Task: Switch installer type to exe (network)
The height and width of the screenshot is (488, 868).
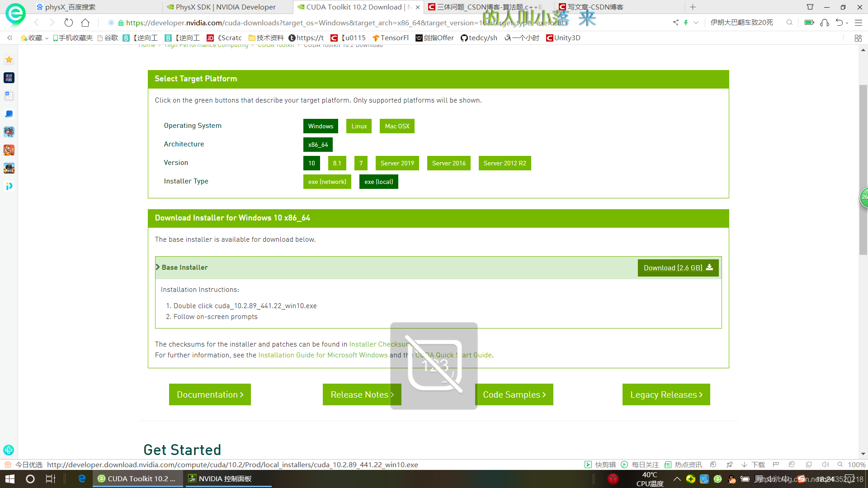Action: tap(327, 182)
